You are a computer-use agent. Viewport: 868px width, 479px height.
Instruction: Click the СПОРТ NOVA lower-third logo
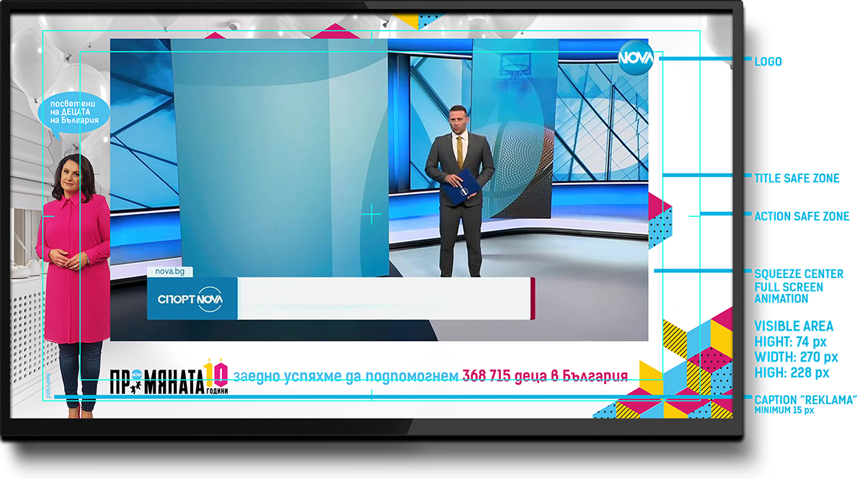[x=192, y=299]
